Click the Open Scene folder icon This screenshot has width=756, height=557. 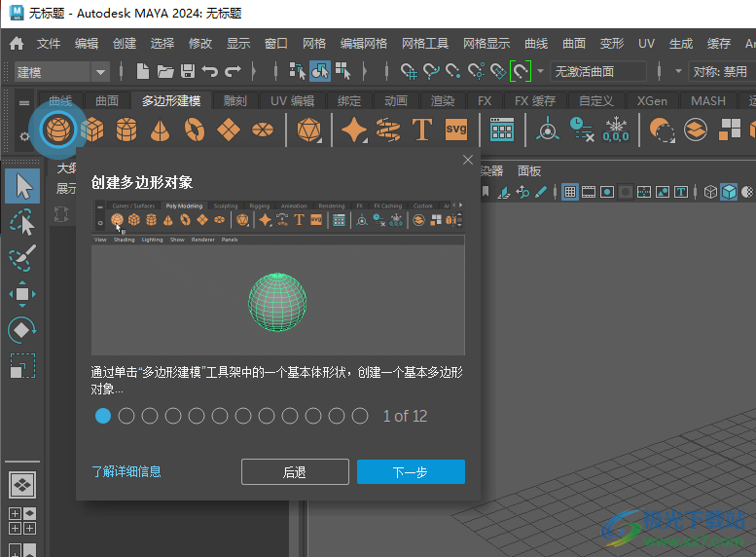point(165,71)
